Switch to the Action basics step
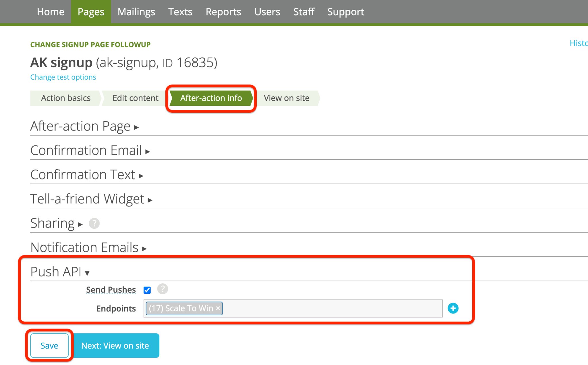The height and width of the screenshot is (365, 588). click(66, 98)
